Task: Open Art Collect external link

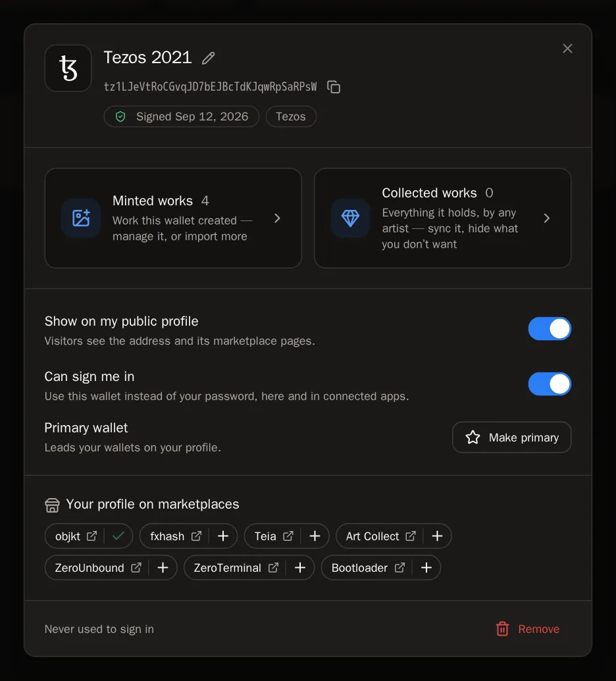Action: tap(411, 536)
